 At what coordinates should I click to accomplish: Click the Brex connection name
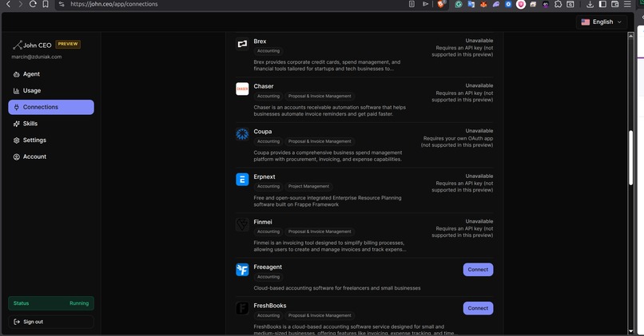[260, 42]
